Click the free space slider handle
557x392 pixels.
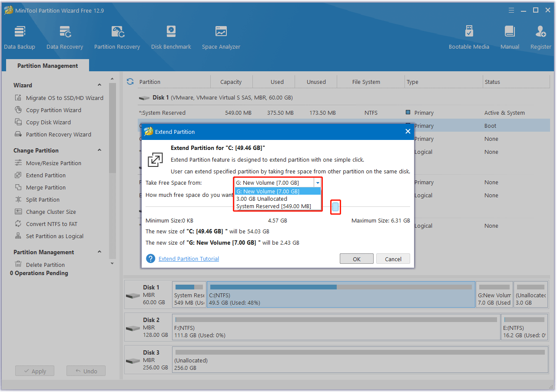(335, 207)
